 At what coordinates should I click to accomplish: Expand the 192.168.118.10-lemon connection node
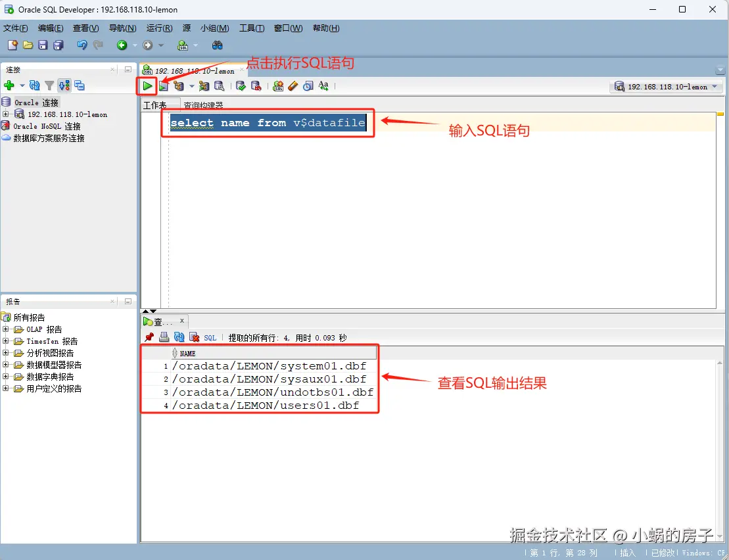click(5, 114)
